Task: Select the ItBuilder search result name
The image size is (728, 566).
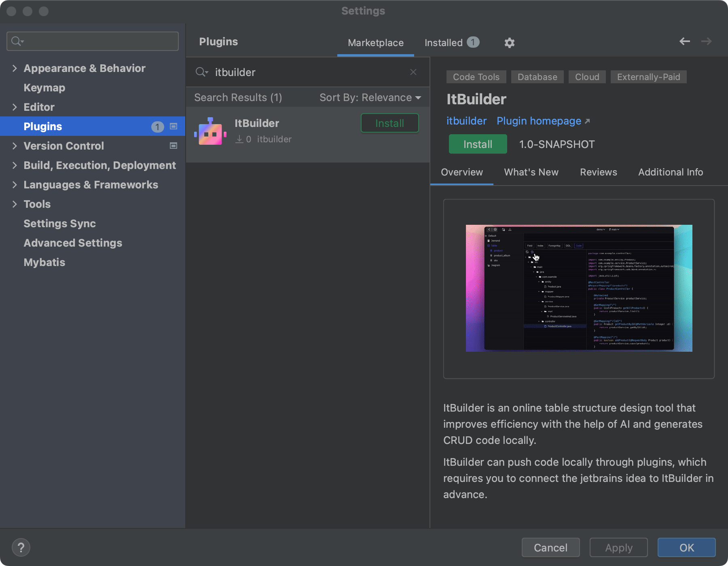Action: [257, 123]
